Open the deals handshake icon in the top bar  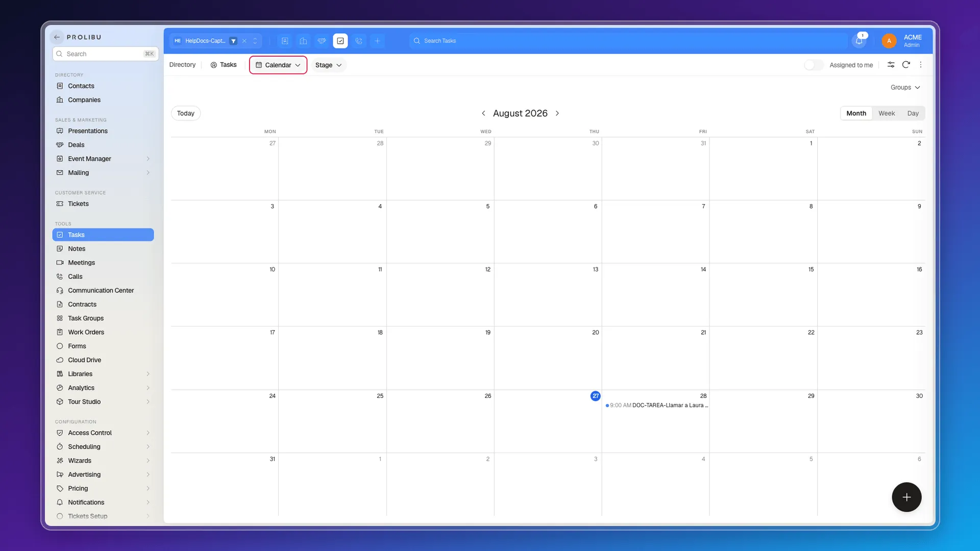(322, 41)
